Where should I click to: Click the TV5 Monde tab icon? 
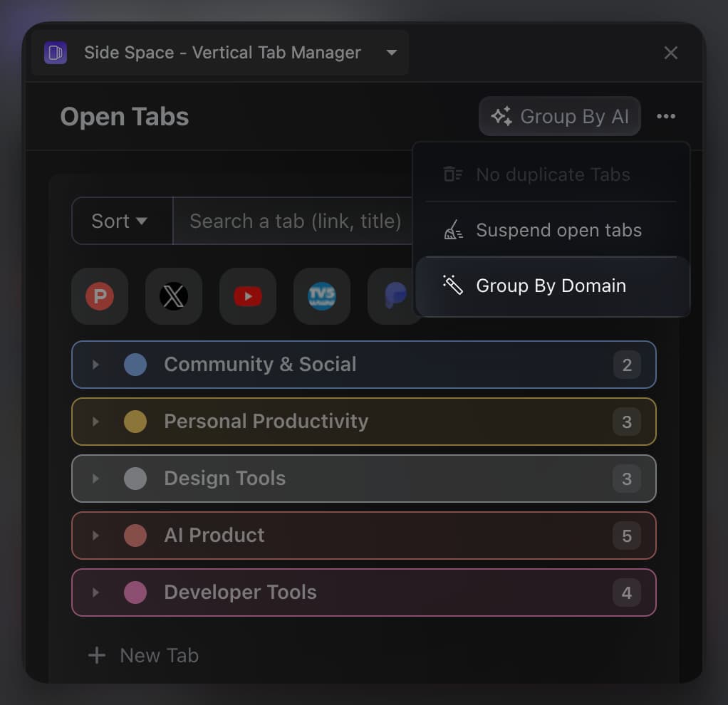(x=322, y=296)
